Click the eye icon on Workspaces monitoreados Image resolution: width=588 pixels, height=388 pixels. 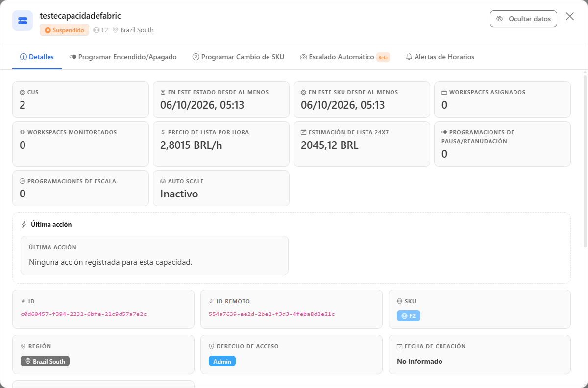click(22, 132)
